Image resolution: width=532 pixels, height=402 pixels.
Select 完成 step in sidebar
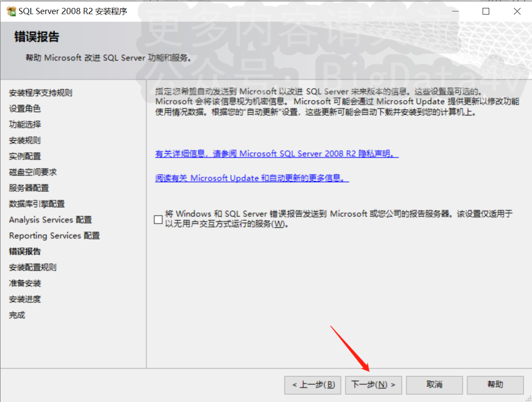pyautogui.click(x=17, y=315)
